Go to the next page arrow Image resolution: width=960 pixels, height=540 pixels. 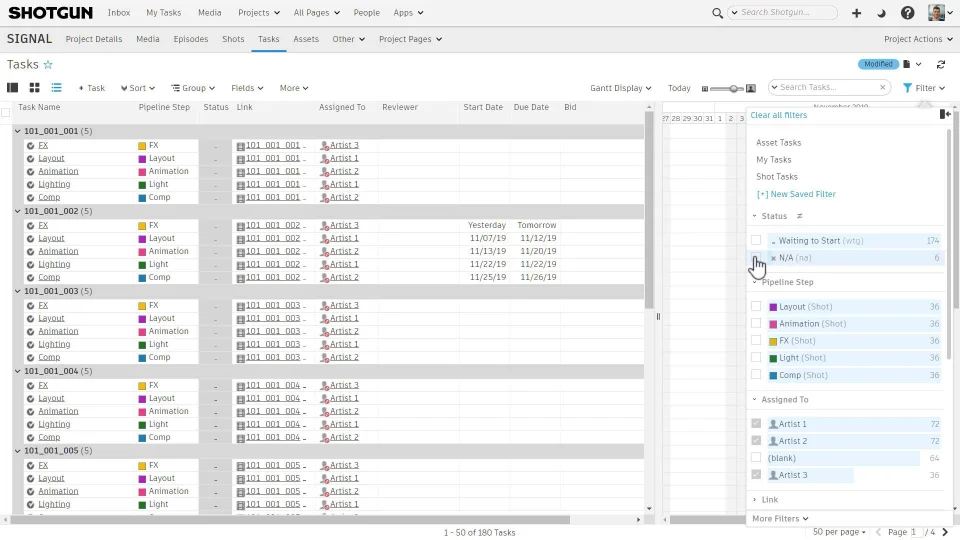945,532
